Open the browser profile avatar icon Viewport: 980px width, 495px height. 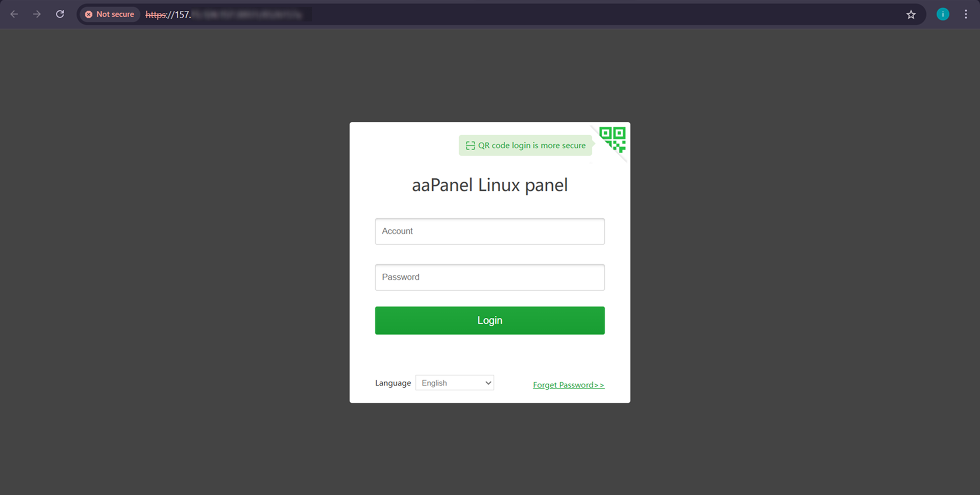coord(942,14)
